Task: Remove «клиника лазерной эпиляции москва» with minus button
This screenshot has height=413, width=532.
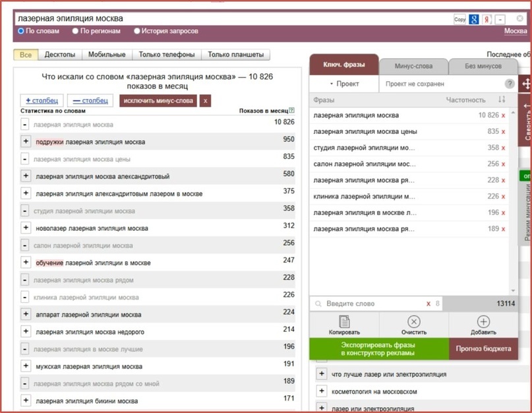Action: click(x=25, y=297)
